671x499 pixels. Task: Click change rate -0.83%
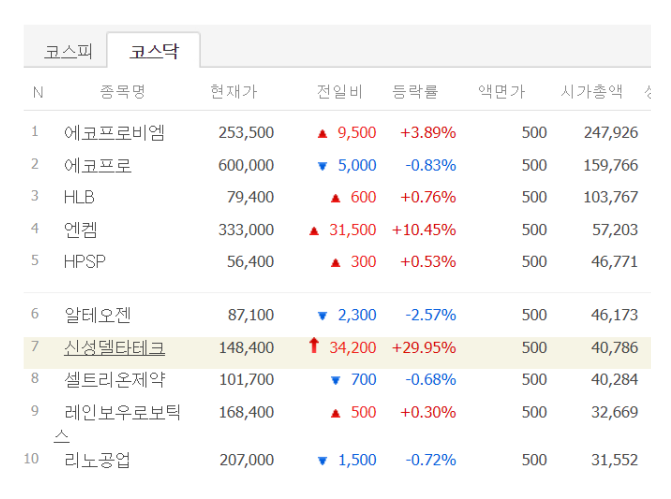(x=431, y=165)
